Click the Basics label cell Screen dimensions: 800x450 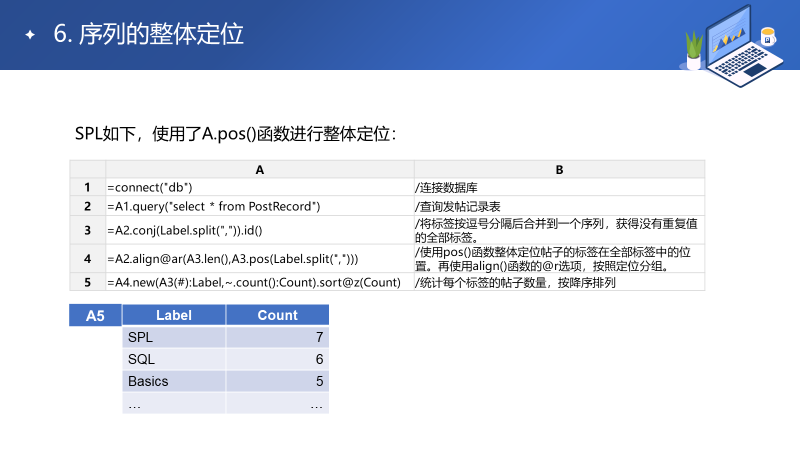point(174,381)
